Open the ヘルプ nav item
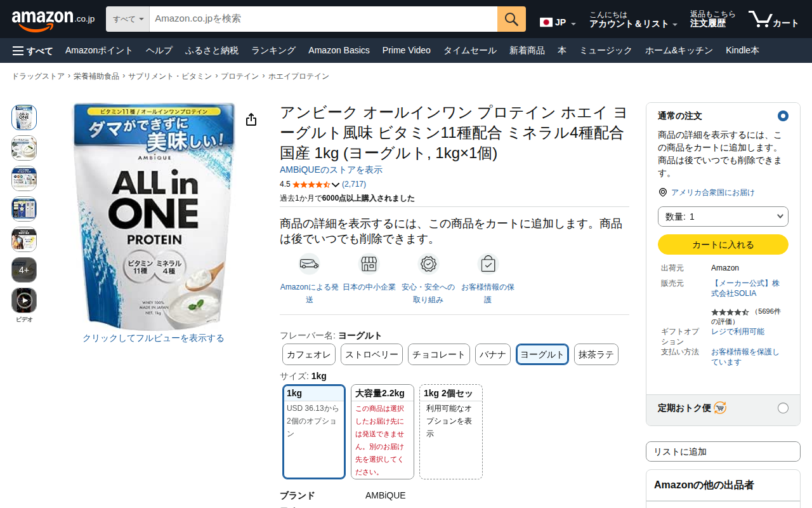The height and width of the screenshot is (508, 812). (159, 51)
